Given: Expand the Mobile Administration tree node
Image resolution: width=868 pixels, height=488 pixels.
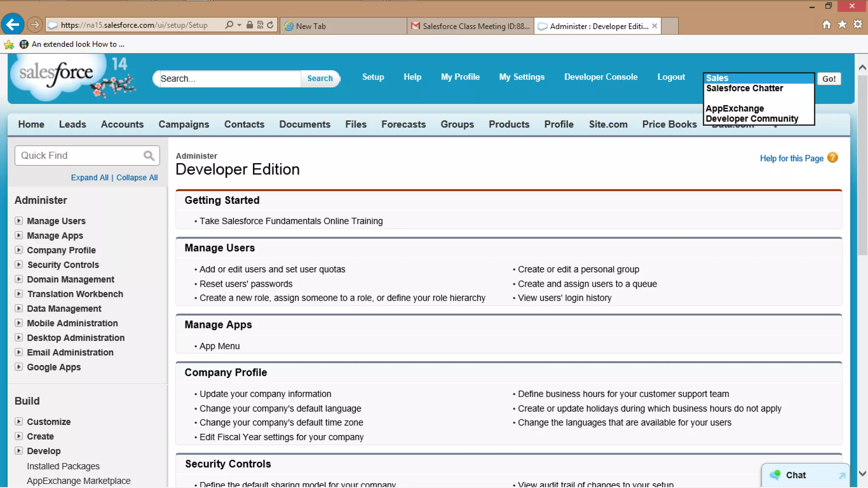Looking at the screenshot, I should click(x=19, y=323).
